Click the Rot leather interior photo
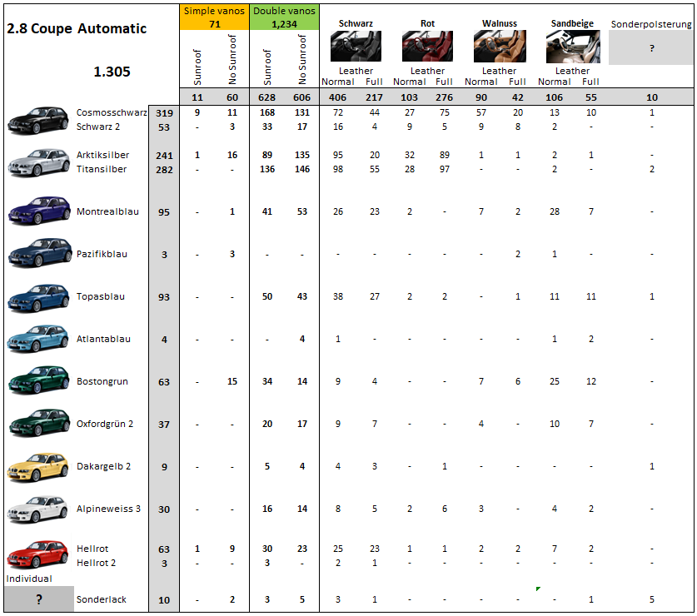This screenshot has height=616, width=697. click(x=427, y=47)
